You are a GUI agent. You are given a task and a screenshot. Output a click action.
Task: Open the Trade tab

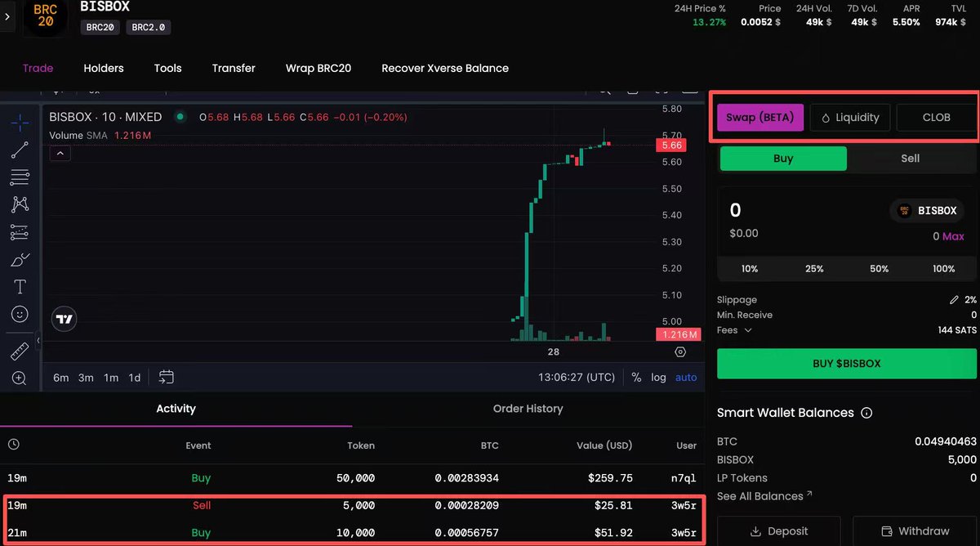[38, 68]
